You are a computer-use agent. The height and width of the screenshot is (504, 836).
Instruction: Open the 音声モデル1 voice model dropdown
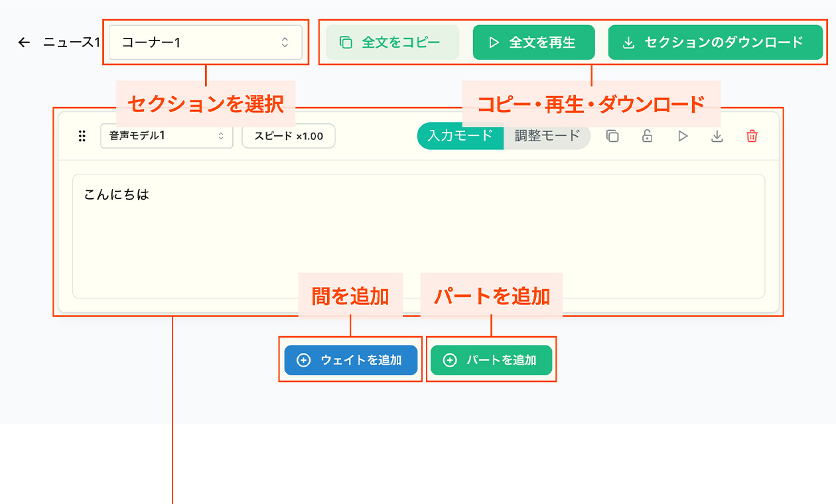pos(166,137)
